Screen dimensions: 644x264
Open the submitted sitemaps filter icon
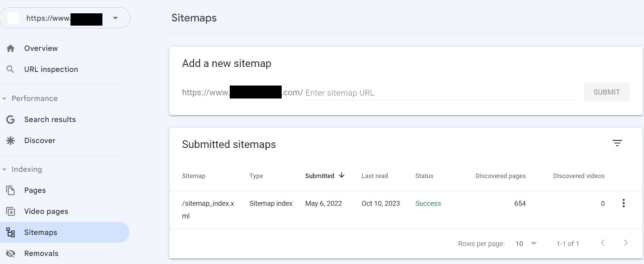tap(617, 143)
